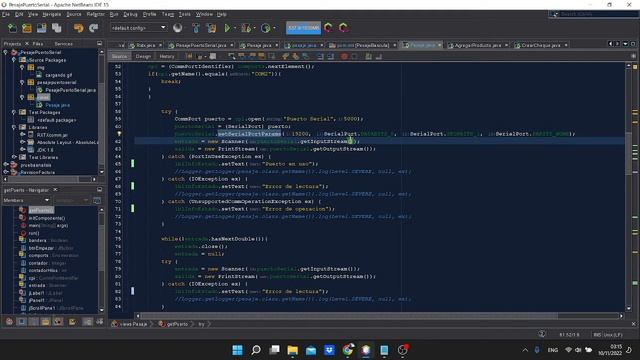The height and width of the screenshot is (360, 640).
Task: Switch to the Design view button
Action: 143,56
